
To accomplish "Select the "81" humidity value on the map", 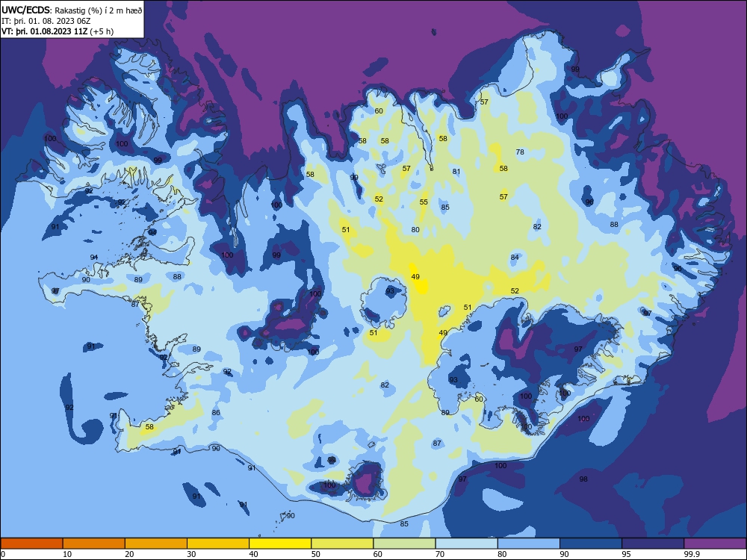I will click(x=456, y=172).
